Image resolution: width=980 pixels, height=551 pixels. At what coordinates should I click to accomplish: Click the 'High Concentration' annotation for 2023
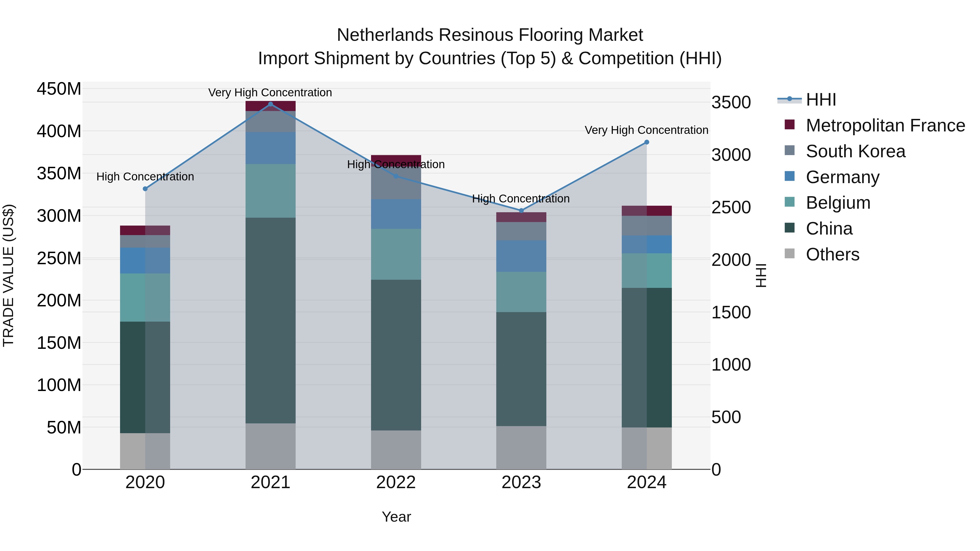tap(521, 199)
